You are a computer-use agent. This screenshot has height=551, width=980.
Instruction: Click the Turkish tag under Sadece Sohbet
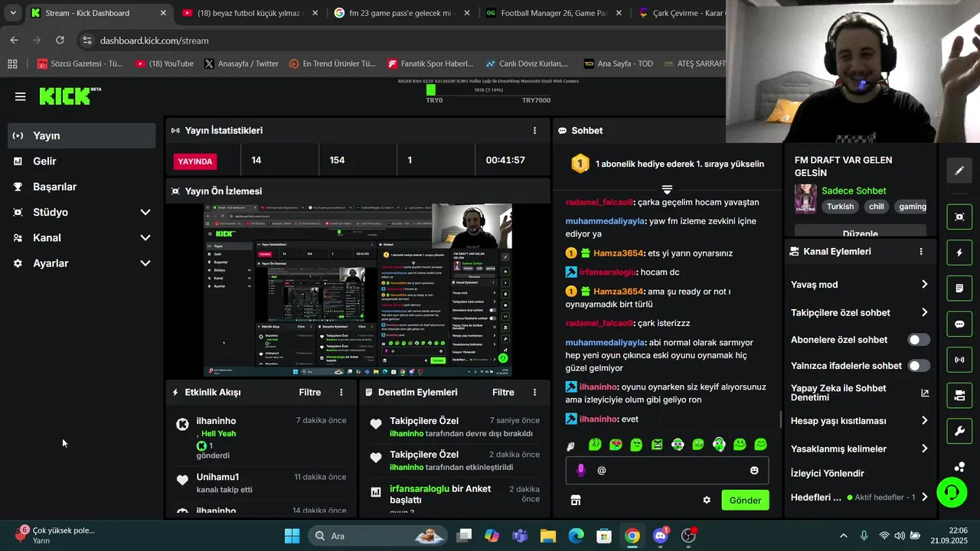click(840, 207)
